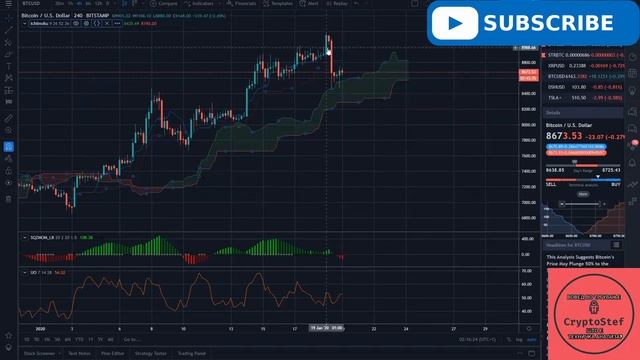Select the prediction and measurement tool
This screenshot has height=360, width=640.
(x=9, y=90)
